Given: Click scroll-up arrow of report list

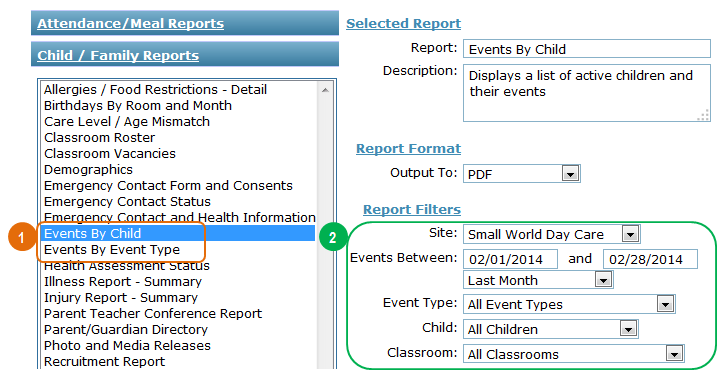Looking at the screenshot, I should click(x=325, y=90).
